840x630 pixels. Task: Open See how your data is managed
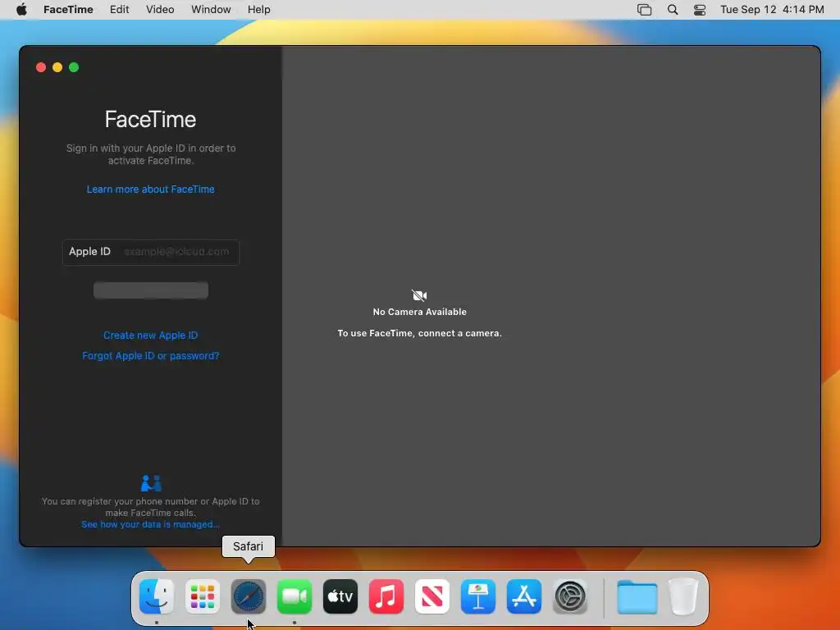coord(151,524)
